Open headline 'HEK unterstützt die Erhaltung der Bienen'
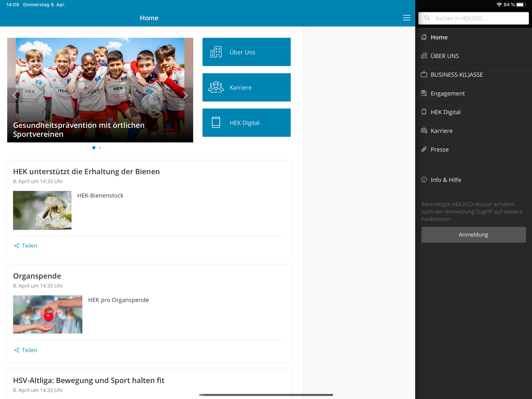The image size is (532, 399). click(x=86, y=172)
